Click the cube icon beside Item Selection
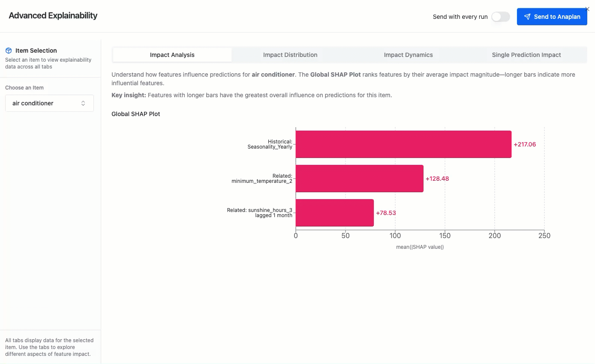 tap(9, 51)
